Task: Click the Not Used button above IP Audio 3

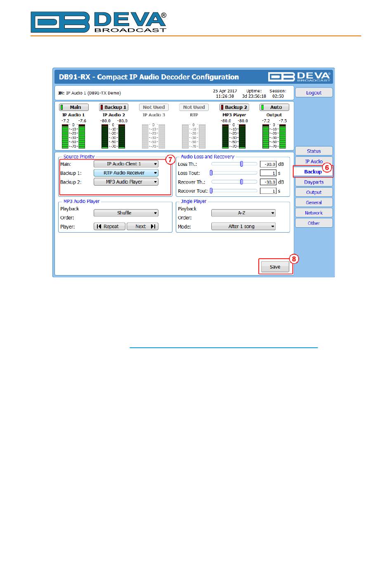Action: pos(153,107)
